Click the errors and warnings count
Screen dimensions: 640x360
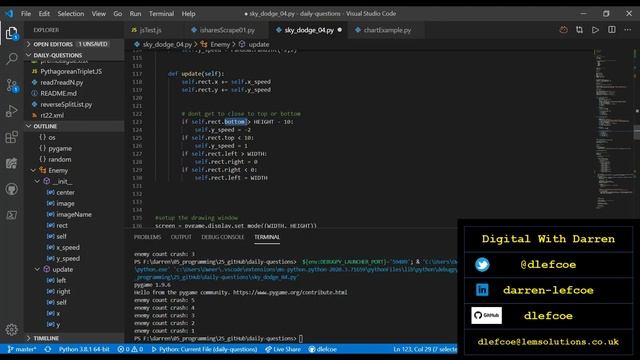tap(130, 349)
